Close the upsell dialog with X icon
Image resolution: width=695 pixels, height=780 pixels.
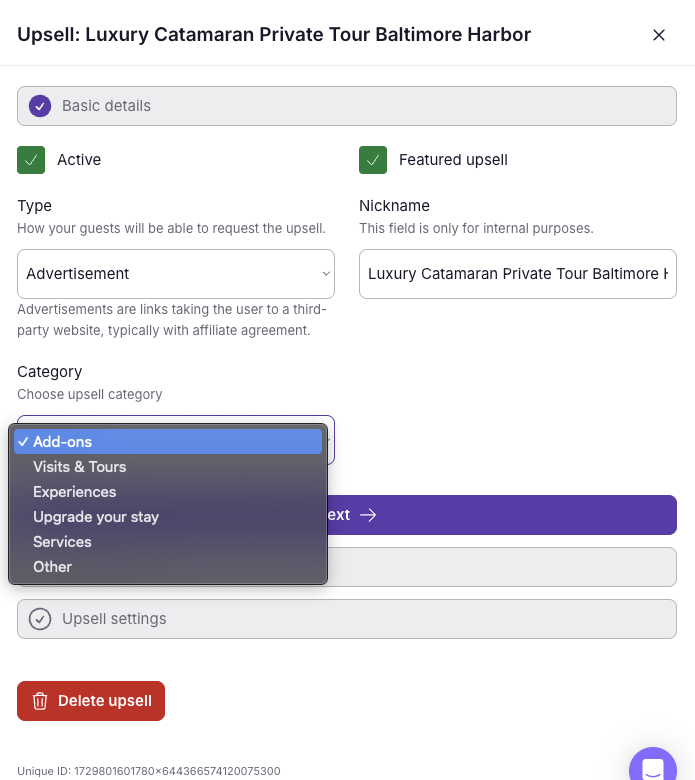659,35
